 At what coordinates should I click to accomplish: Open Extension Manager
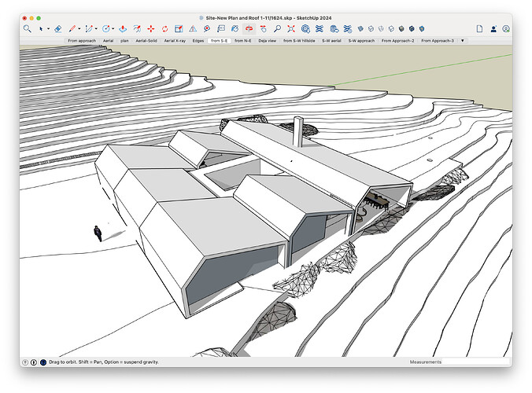point(348,29)
